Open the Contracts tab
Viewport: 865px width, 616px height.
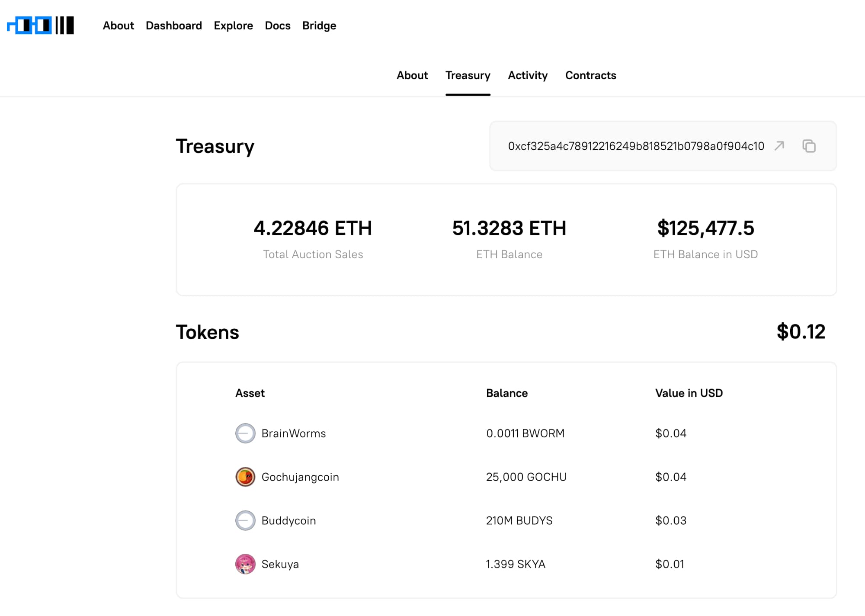click(x=590, y=75)
